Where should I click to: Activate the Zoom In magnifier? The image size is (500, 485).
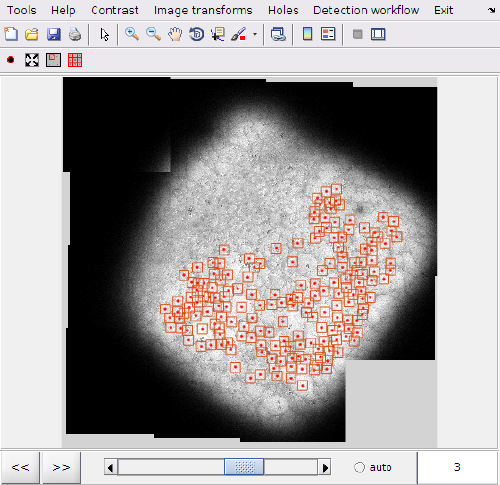coord(132,34)
